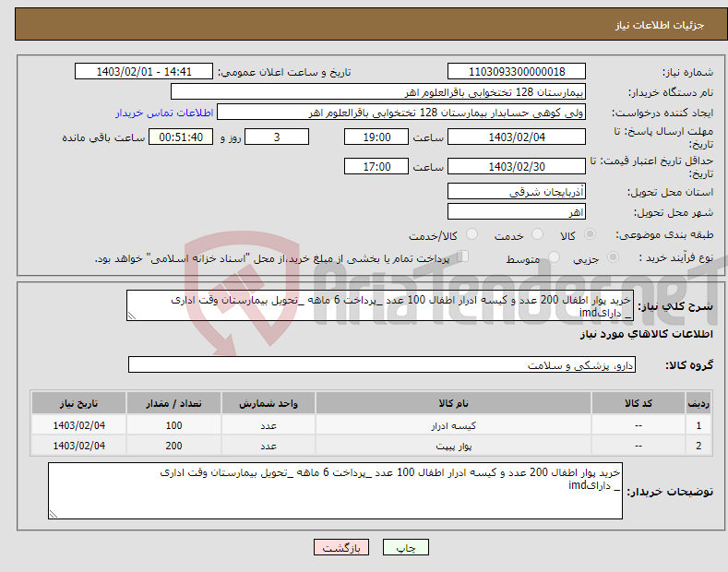Click the delivery city field اهر

[517, 211]
